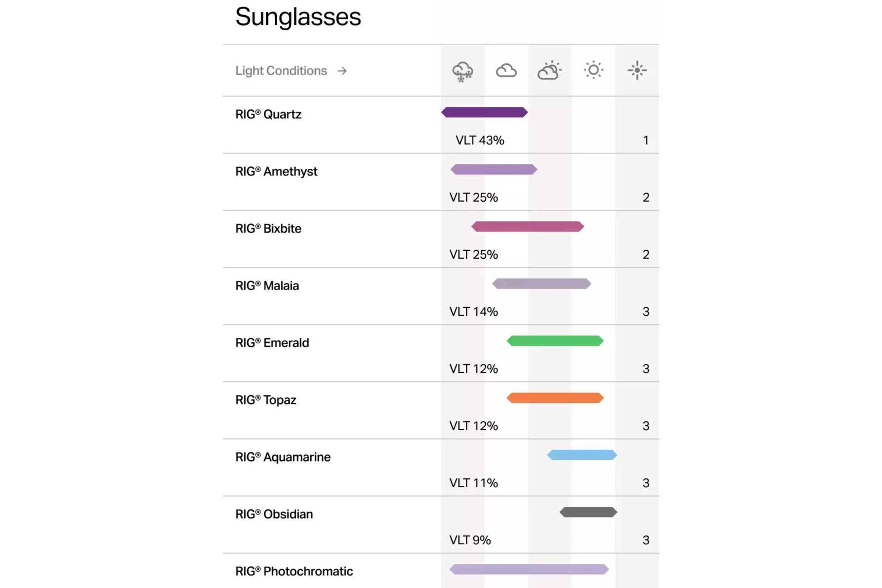
Task: Choose the RIG Photochromatic lens name
Action: (294, 571)
